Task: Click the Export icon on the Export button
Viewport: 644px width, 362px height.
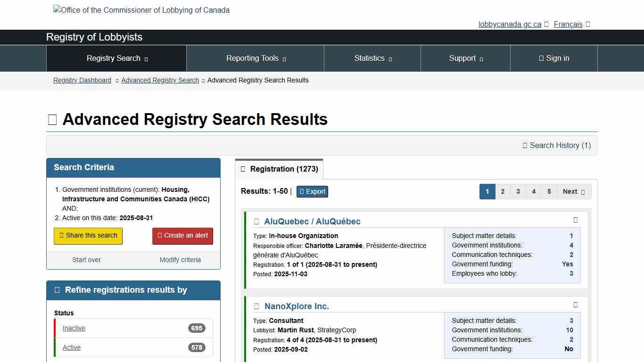Action: tap(302, 191)
